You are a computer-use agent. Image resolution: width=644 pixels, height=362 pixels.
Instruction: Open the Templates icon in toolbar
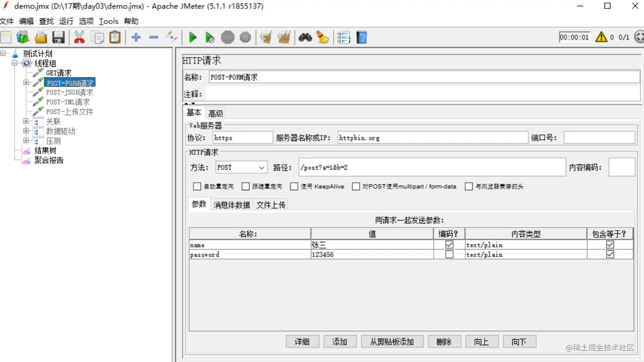23,37
